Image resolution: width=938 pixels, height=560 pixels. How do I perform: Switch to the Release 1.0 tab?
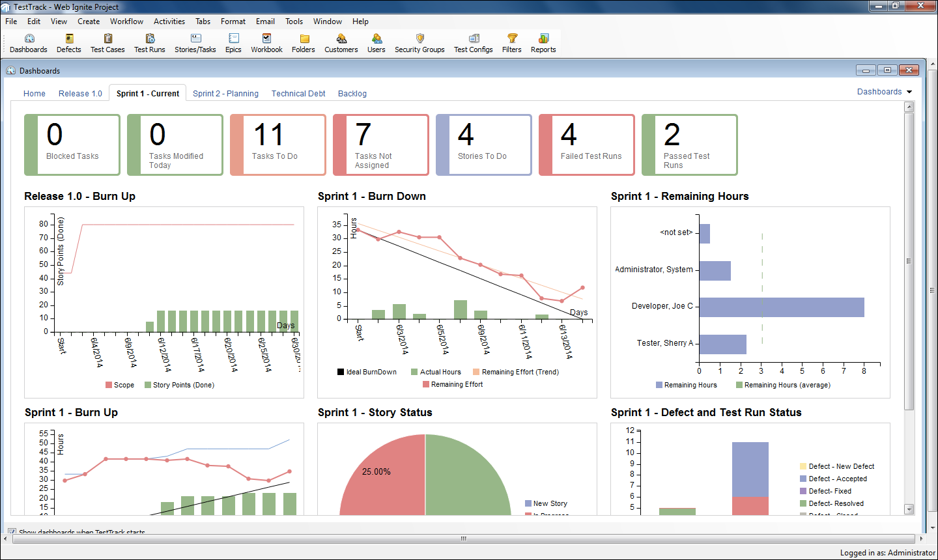coord(80,94)
